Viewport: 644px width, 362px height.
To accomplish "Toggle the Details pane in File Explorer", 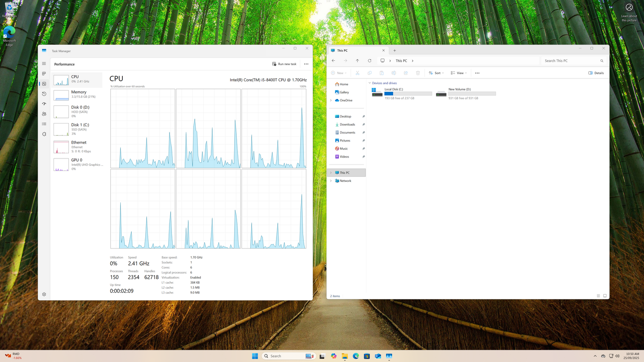I will 596,73.
